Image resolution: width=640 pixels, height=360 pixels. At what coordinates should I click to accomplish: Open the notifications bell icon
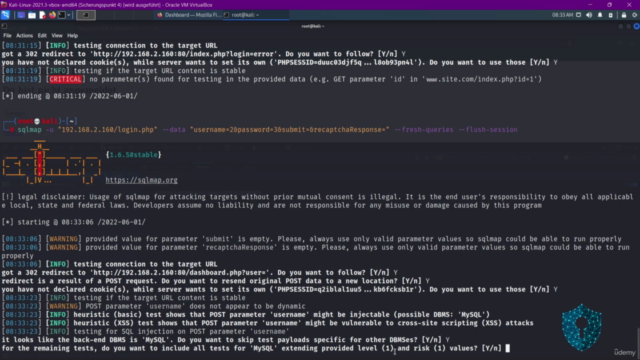600,15
